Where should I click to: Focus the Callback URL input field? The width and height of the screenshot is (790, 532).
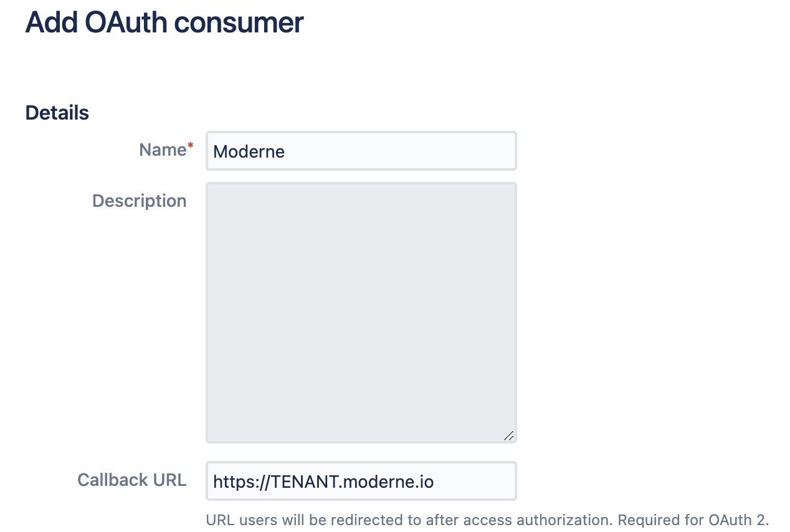361,481
